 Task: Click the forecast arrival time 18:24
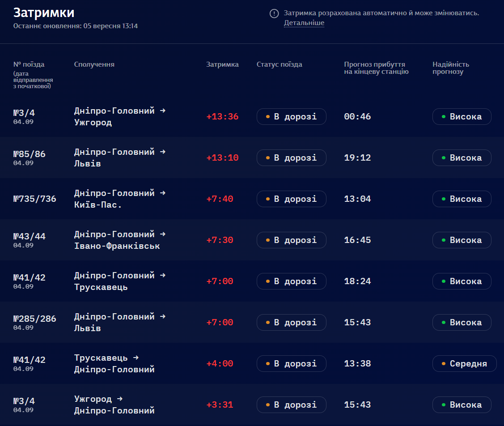coord(357,281)
